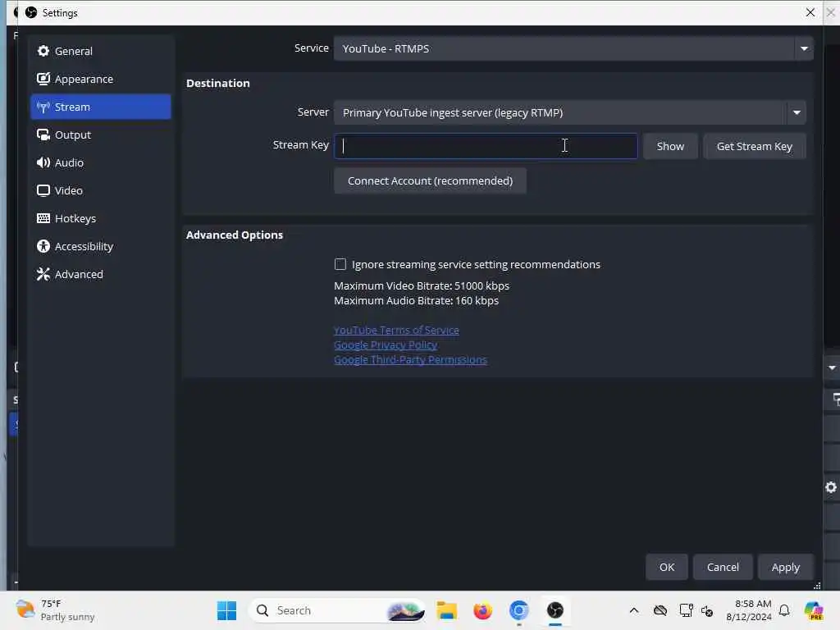The height and width of the screenshot is (630, 840).
Task: Show hidden system tray icons
Action: point(634,610)
